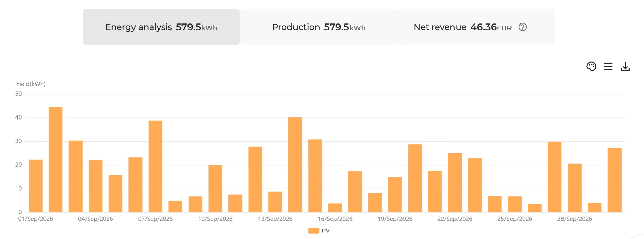The height and width of the screenshot is (239, 644).
Task: Click the '22/Sep/2026' axis label
Action: (455, 219)
